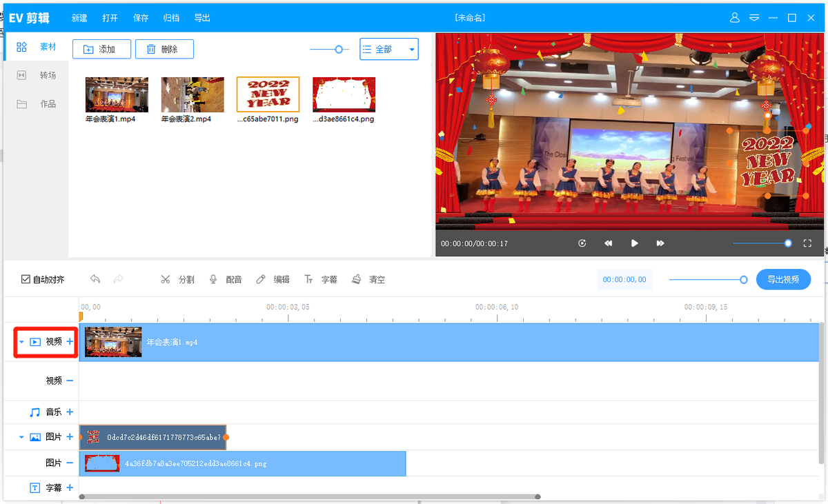Select the 年会表演2.mp4 thumbnail
Viewport: 828px width, 504px height.
click(x=193, y=94)
